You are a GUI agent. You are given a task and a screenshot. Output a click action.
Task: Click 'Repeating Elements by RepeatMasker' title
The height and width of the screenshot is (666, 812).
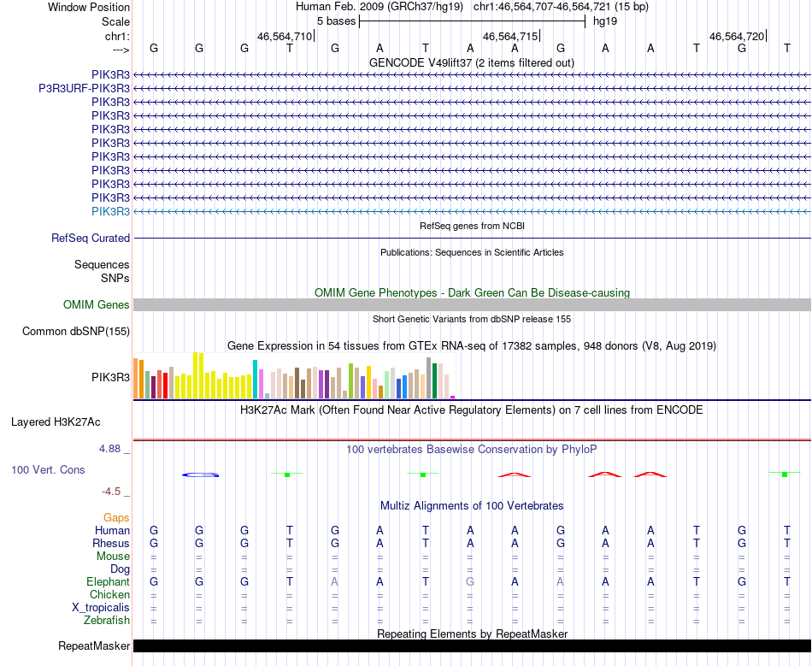[x=472, y=634]
